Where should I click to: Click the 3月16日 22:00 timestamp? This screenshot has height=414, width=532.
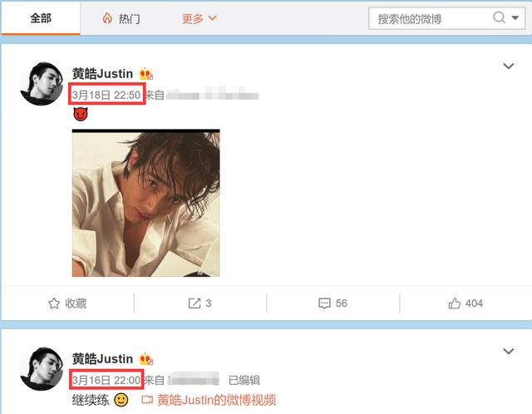click(106, 380)
